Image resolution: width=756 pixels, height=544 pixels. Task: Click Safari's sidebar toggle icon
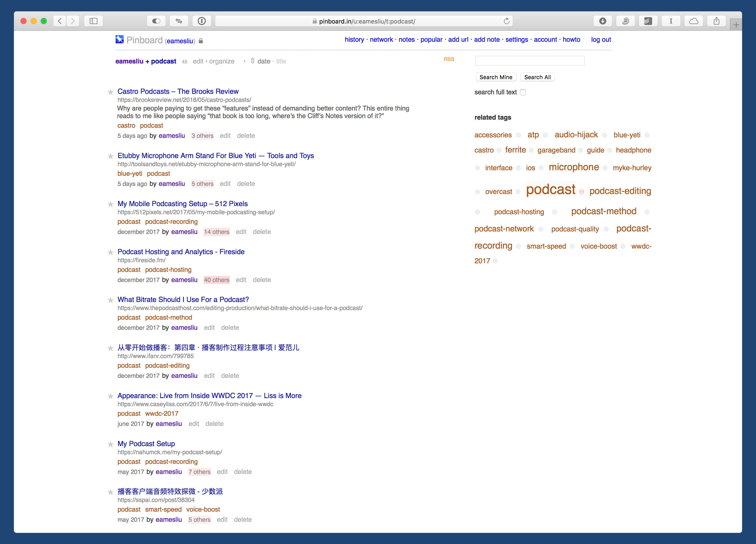(x=94, y=21)
